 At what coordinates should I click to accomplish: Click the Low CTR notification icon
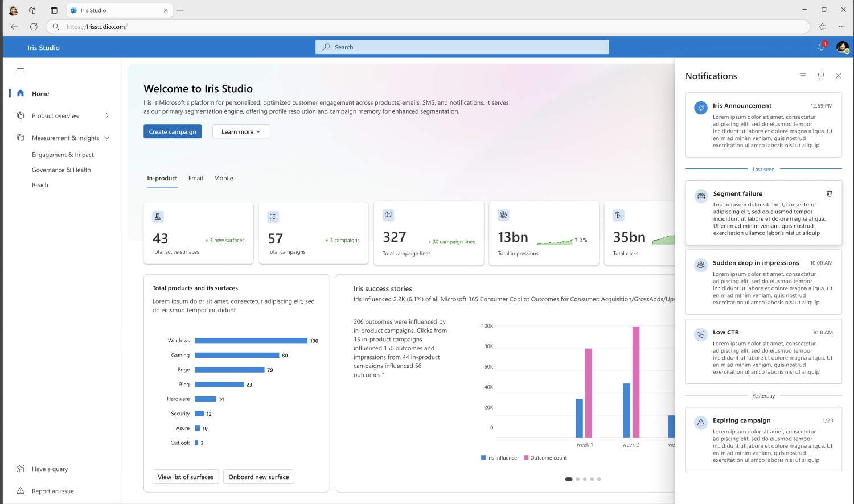click(701, 334)
